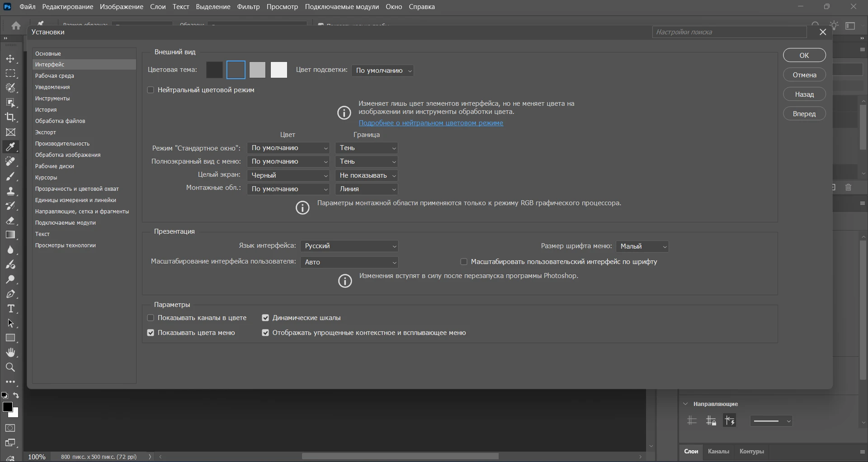
Task: Click the Home icon
Action: 16,26
